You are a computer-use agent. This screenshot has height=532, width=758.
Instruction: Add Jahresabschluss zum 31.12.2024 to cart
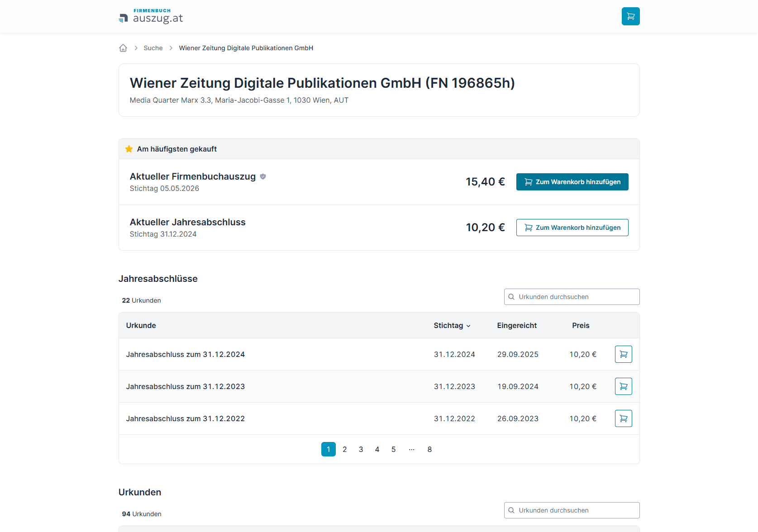pos(623,354)
